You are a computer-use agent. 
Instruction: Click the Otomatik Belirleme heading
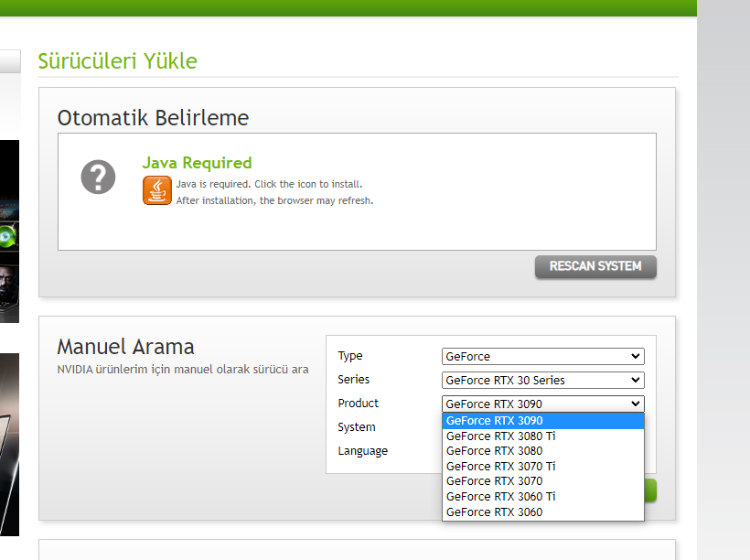click(153, 118)
